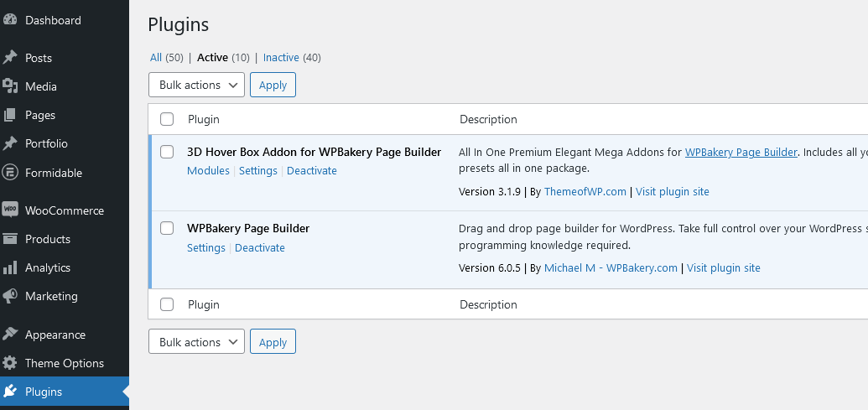Click the Posts pushpin icon

(10, 58)
